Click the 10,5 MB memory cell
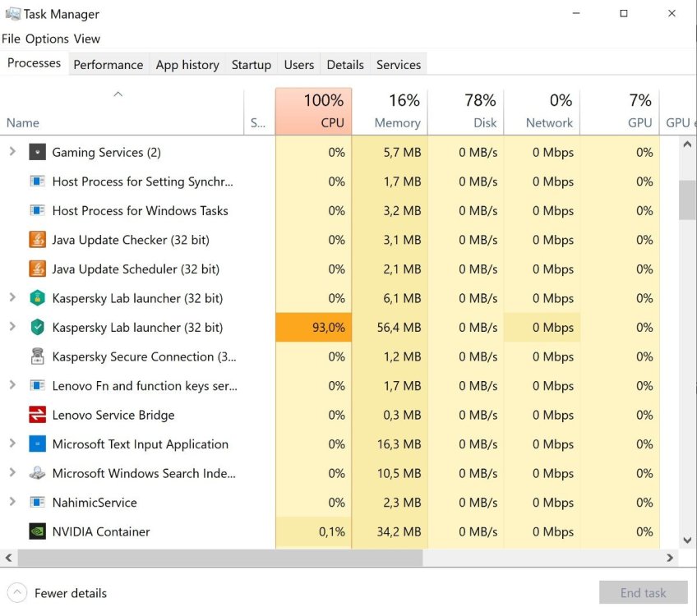Image resolution: width=697 pixels, height=616 pixels. tap(390, 473)
